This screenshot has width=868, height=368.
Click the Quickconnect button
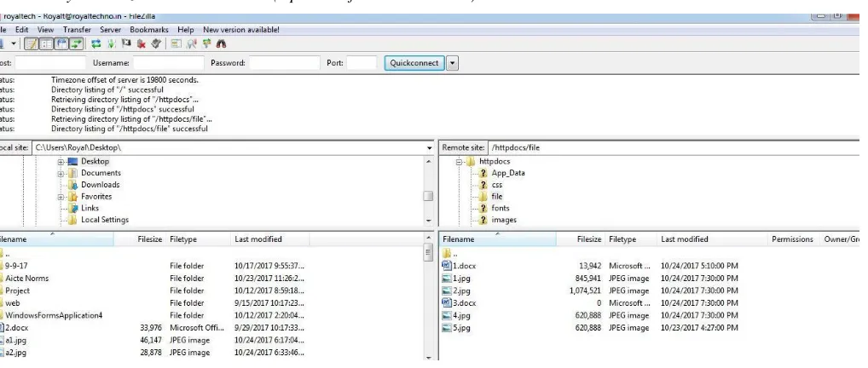414,63
